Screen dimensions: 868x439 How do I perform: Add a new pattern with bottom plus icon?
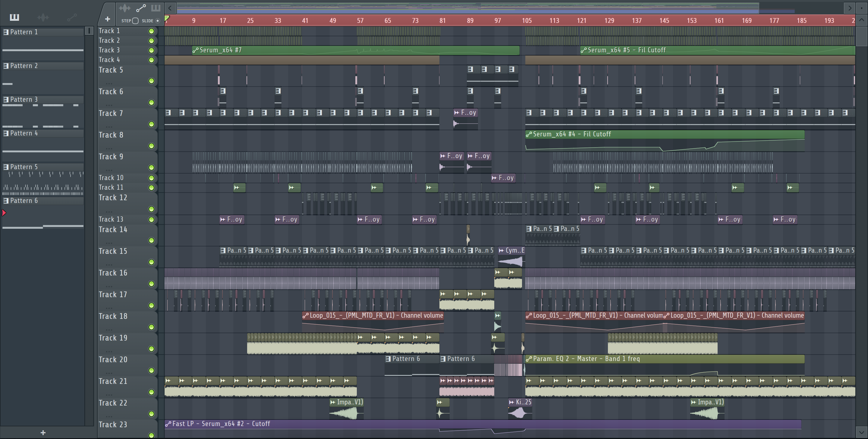43,433
